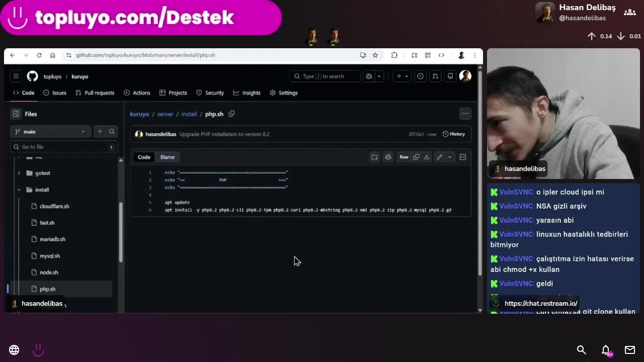
Task: Focus the Go to file input
Action: pos(64,147)
